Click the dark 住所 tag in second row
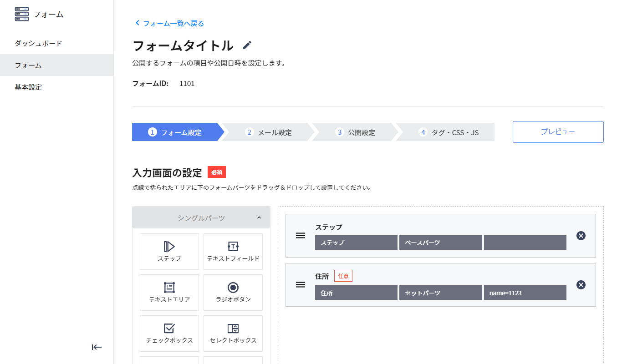Image resolution: width=622 pixels, height=364 pixels. (x=356, y=293)
